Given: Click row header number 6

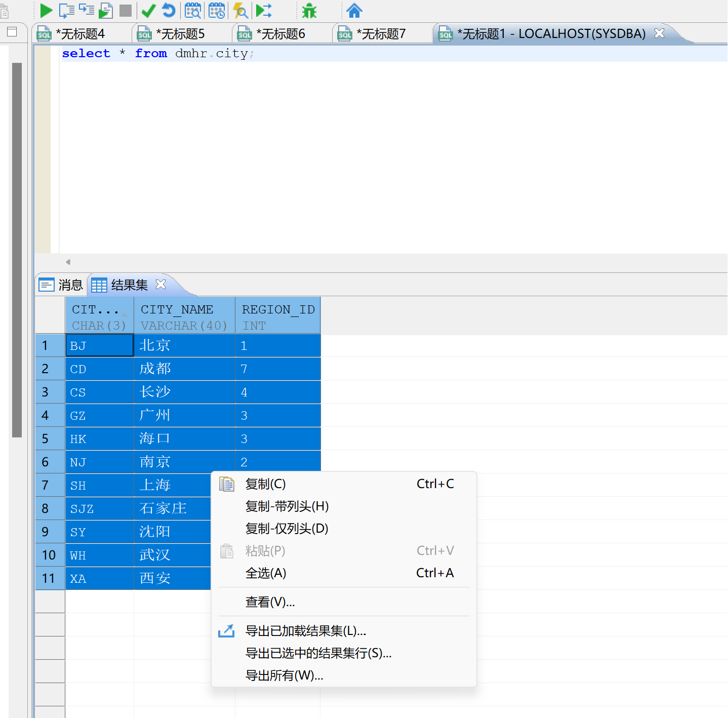Looking at the screenshot, I should (50, 462).
